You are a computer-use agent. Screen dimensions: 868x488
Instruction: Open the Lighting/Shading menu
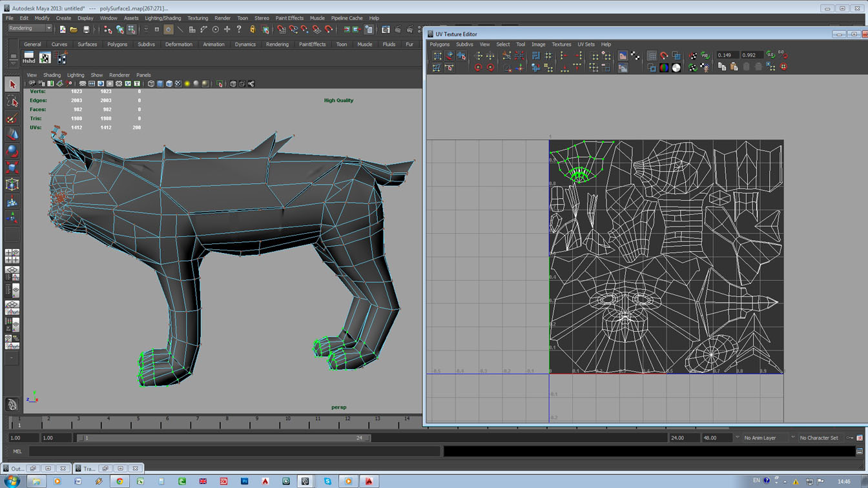click(x=163, y=18)
